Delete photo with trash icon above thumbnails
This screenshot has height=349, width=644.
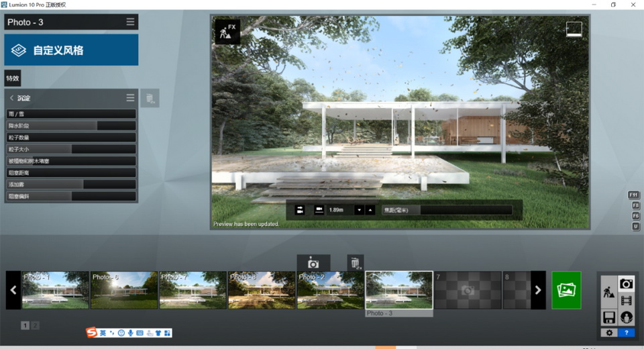pyautogui.click(x=355, y=263)
